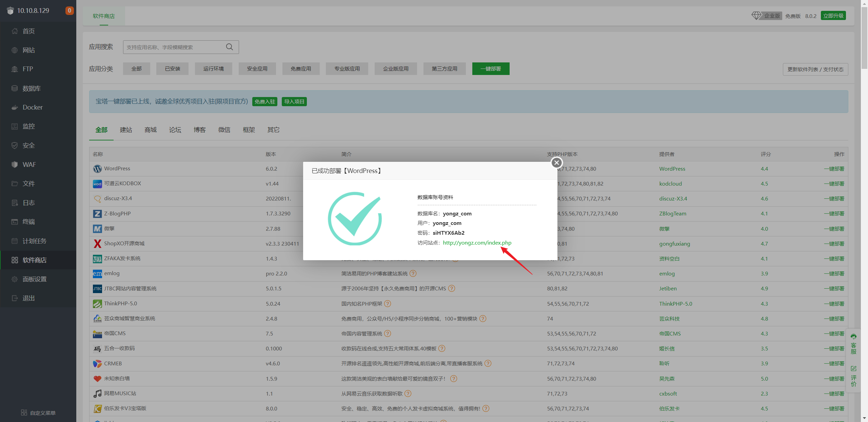868x422 pixels.
Task: Click the 企业版 diamond icon
Action: pos(756,16)
